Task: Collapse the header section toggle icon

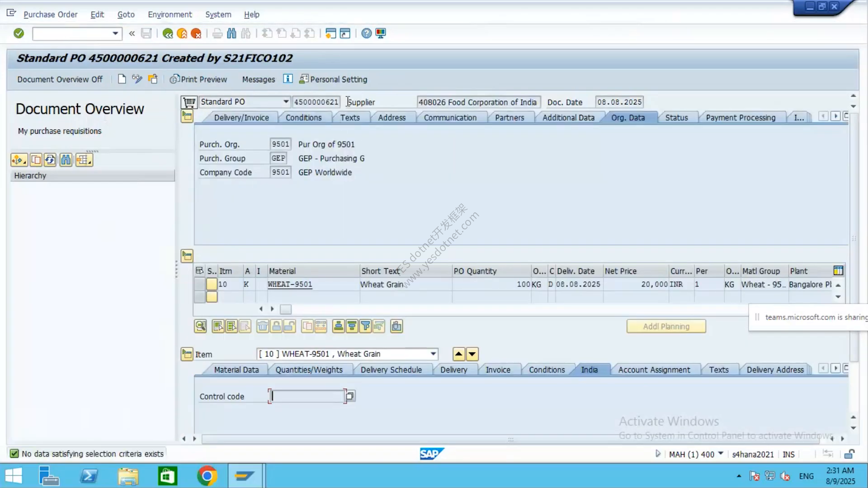Action: [187, 117]
